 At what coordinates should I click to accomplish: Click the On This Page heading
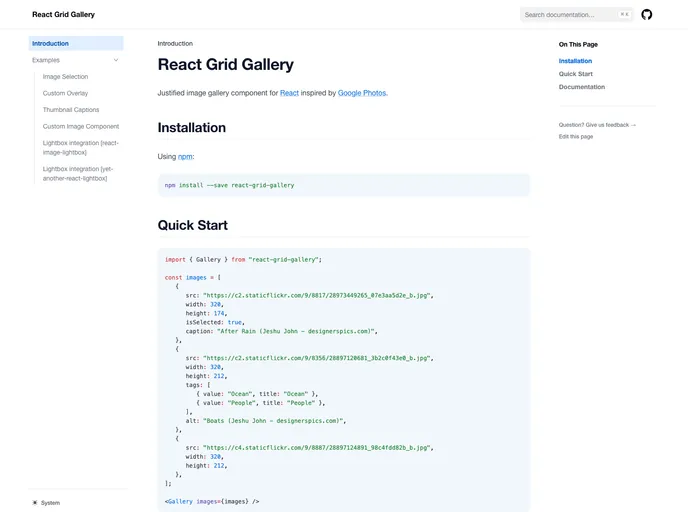tap(578, 44)
